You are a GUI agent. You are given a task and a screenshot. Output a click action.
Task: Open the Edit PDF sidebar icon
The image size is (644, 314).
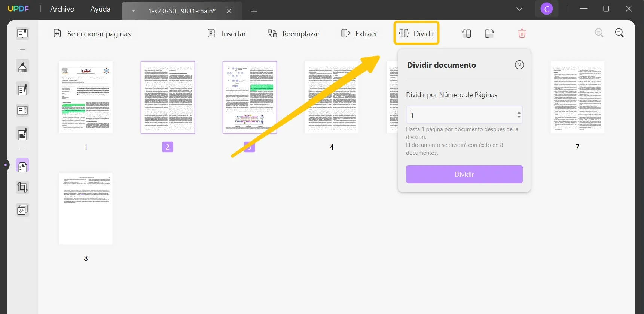pyautogui.click(x=22, y=89)
